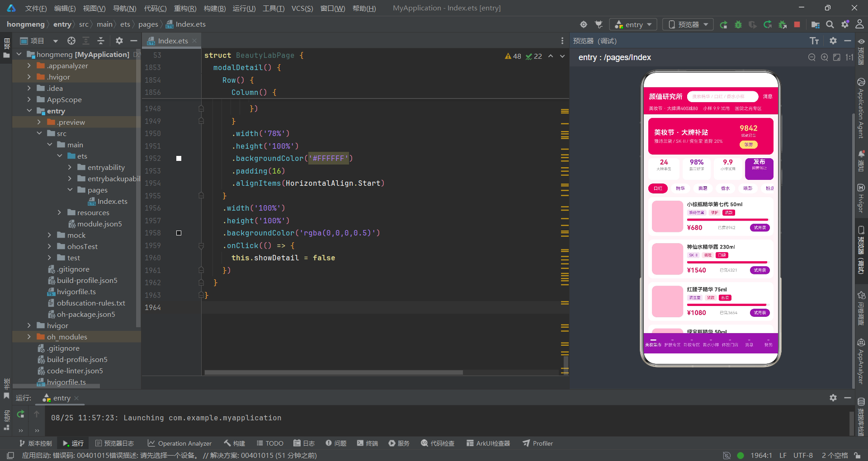Toggle code fold at line 1955

[201, 196]
